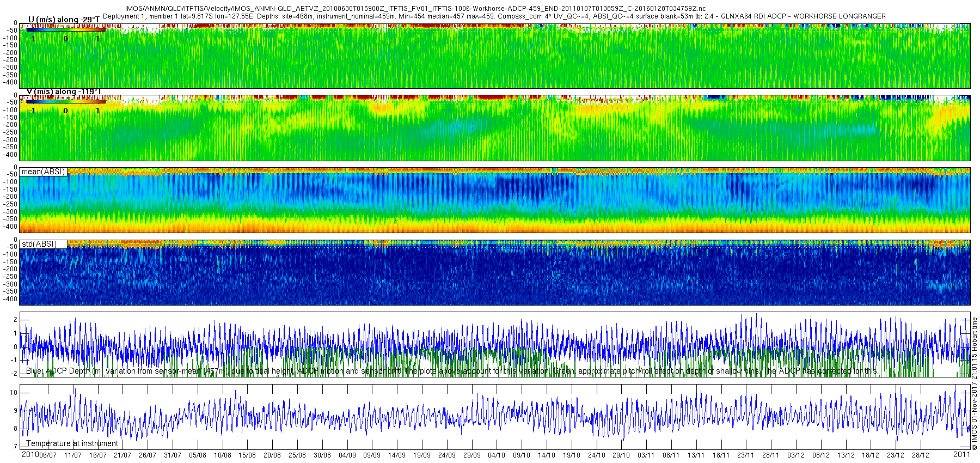Click the '-150' depth tick of the U velocity panel
The width and height of the screenshot is (980, 463).
coord(11,45)
